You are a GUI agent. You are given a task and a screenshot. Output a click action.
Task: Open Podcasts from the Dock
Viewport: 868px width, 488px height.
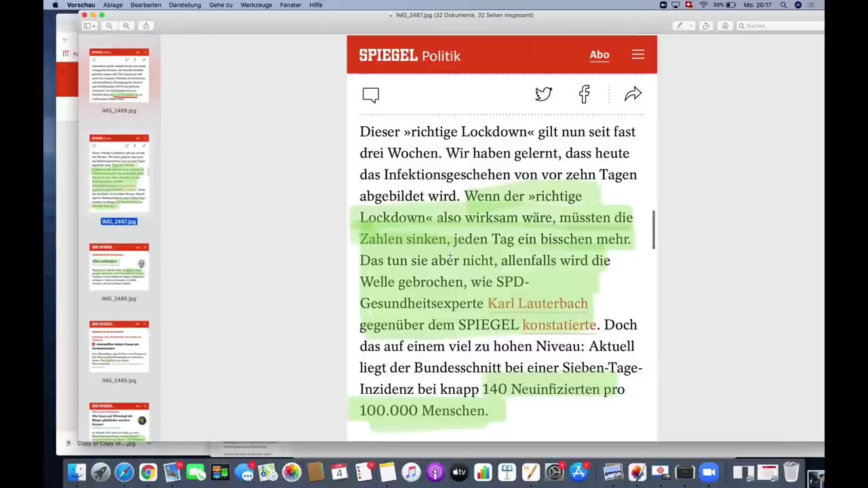click(435, 472)
